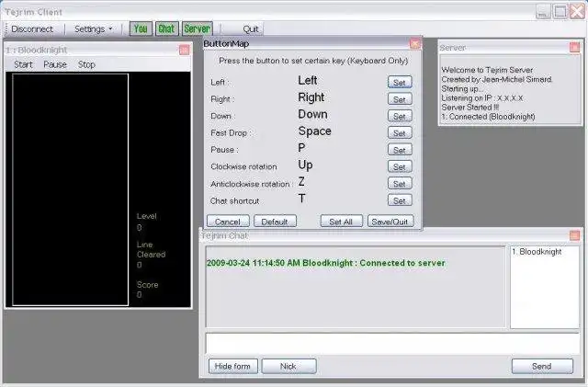
Task: Minimize the Tejrim Client window
Action: click(543, 12)
